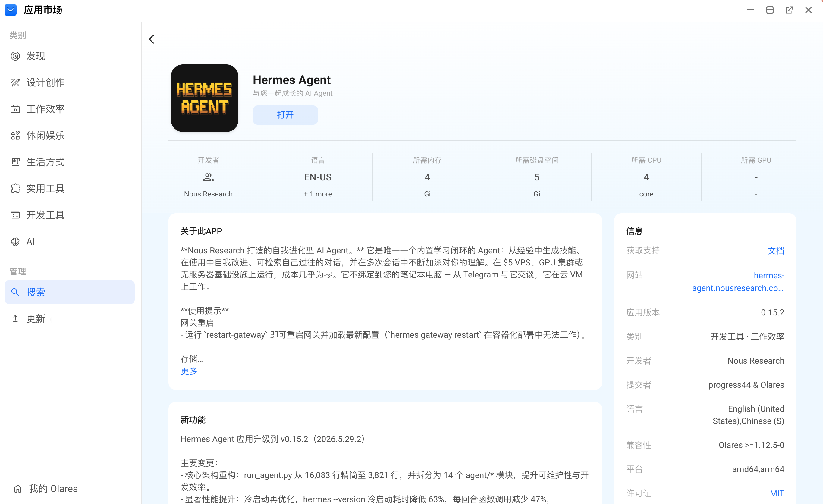
Task: Click the '网关重启' line
Action: [197, 323]
